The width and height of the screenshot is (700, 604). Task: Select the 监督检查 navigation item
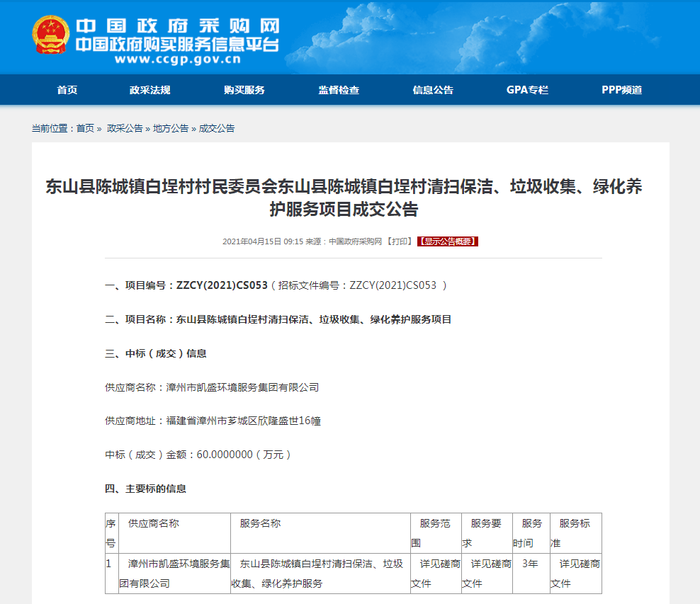pyautogui.click(x=339, y=90)
